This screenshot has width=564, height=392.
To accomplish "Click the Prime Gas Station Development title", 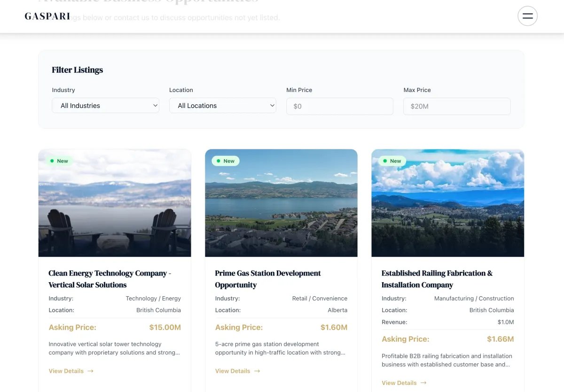I will pos(267,279).
